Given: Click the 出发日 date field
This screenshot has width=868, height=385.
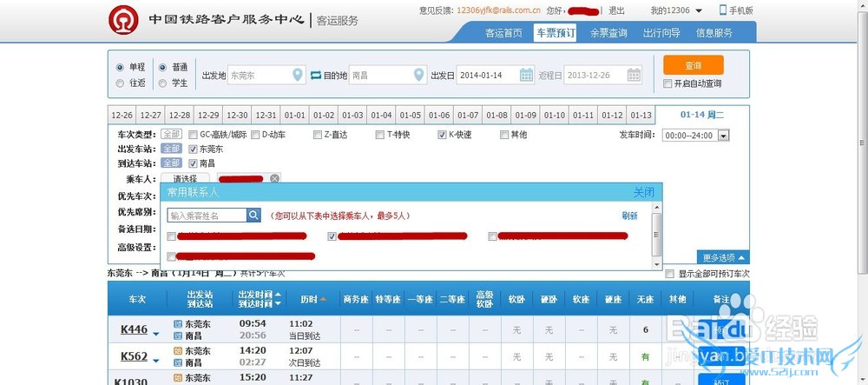Looking at the screenshot, I should (496, 75).
